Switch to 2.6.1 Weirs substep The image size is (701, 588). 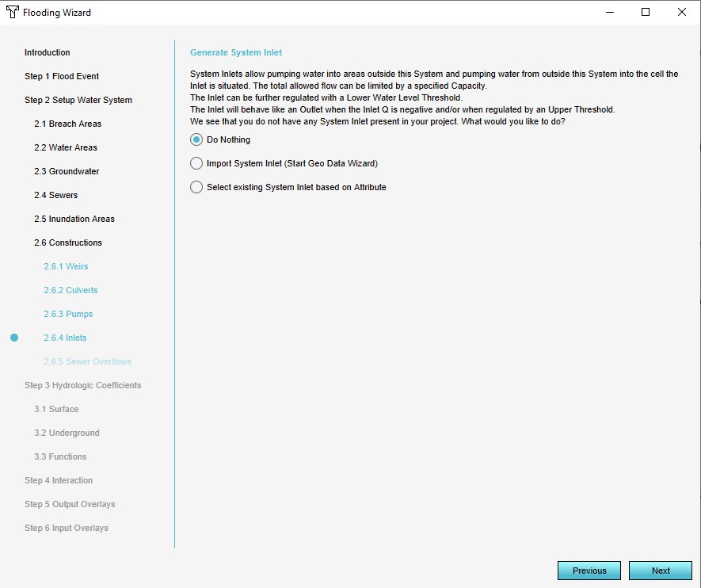(x=66, y=266)
